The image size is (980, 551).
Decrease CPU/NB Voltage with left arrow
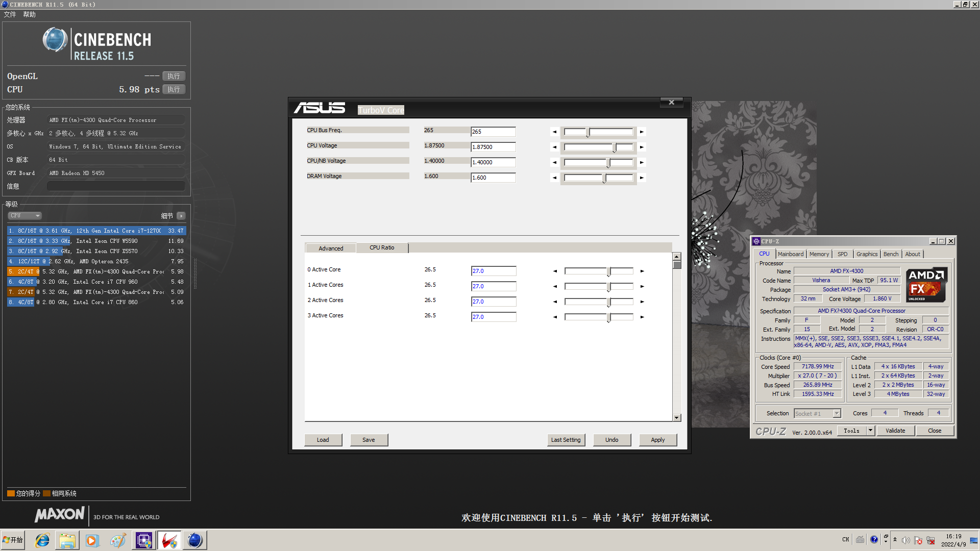tap(554, 162)
